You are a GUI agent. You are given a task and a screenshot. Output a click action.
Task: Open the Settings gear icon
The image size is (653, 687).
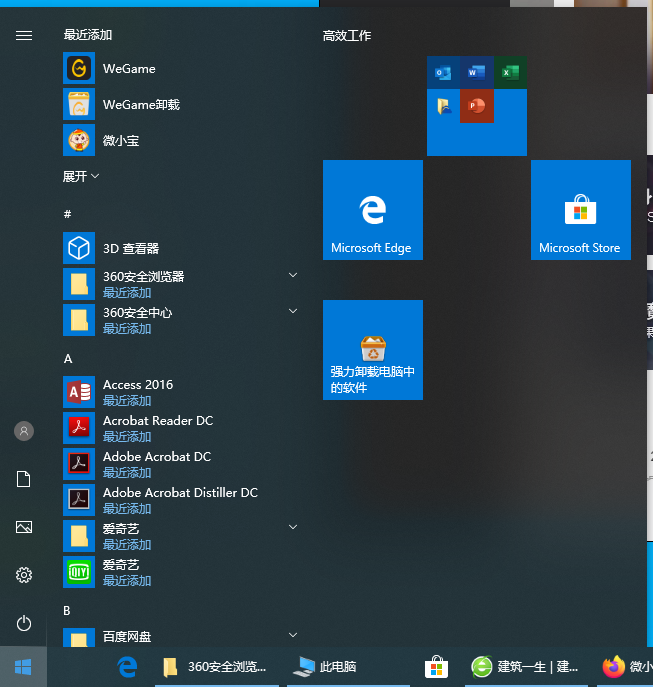click(24, 575)
